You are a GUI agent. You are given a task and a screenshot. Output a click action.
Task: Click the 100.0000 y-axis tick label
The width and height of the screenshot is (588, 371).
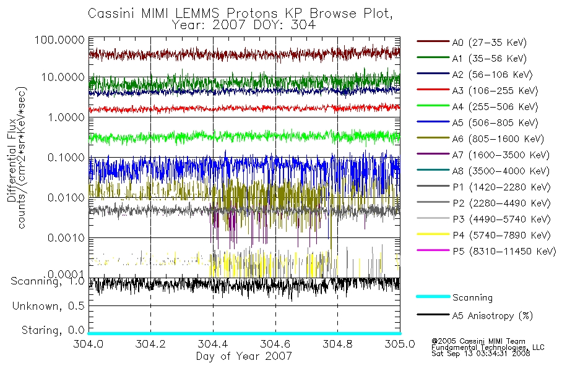point(59,40)
